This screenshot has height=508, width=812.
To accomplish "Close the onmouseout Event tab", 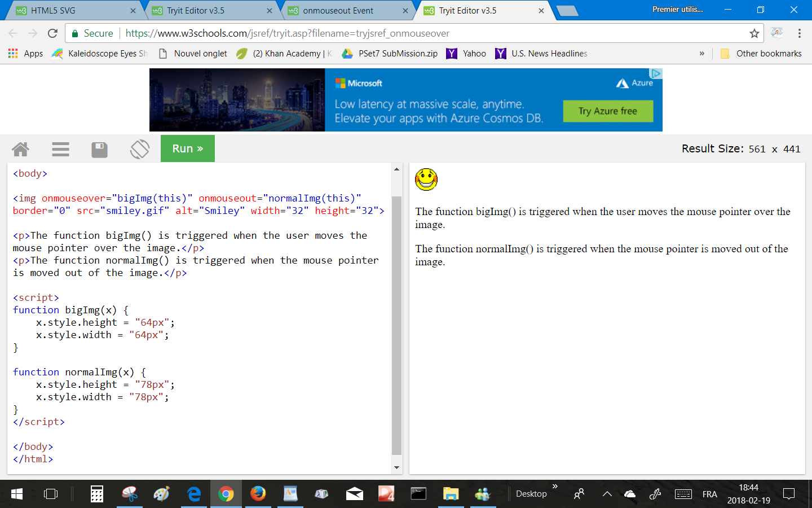I will click(405, 10).
